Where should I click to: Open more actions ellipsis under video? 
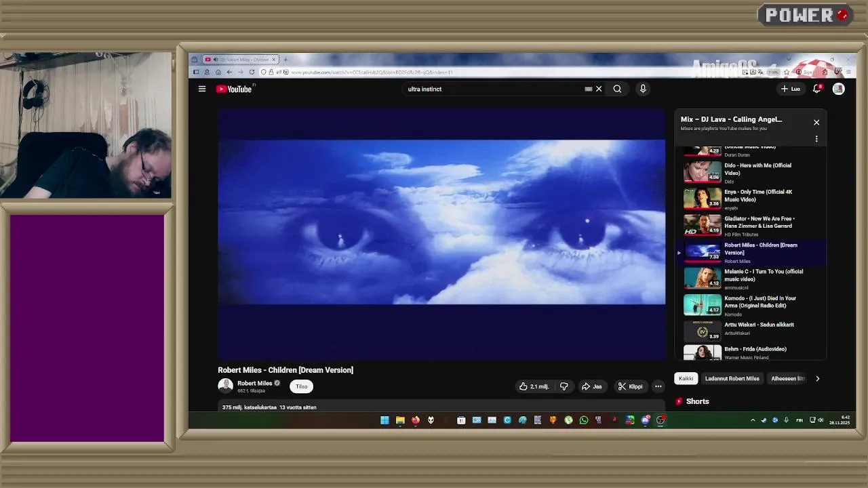(x=658, y=386)
